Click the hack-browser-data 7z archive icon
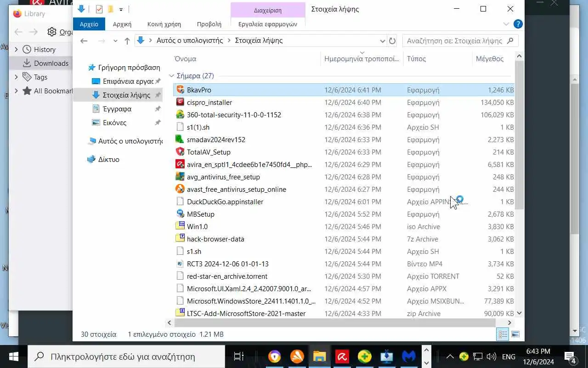The height and width of the screenshot is (368, 588). pos(180,239)
